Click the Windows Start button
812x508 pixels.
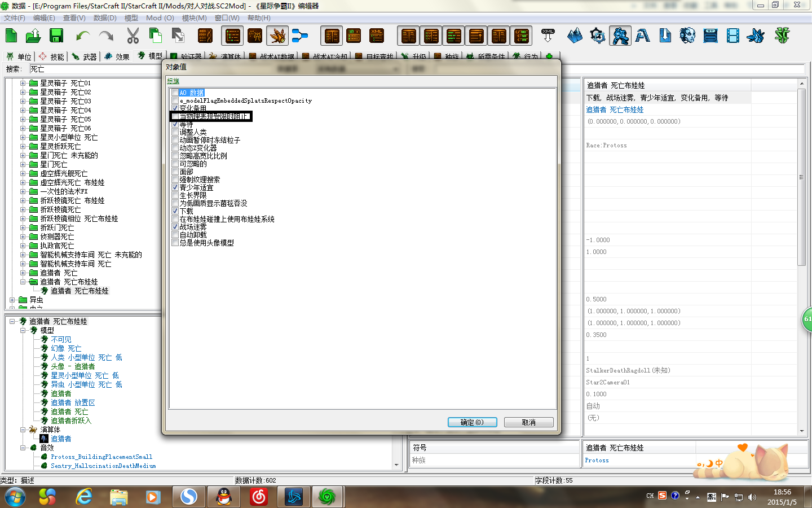[x=15, y=497]
